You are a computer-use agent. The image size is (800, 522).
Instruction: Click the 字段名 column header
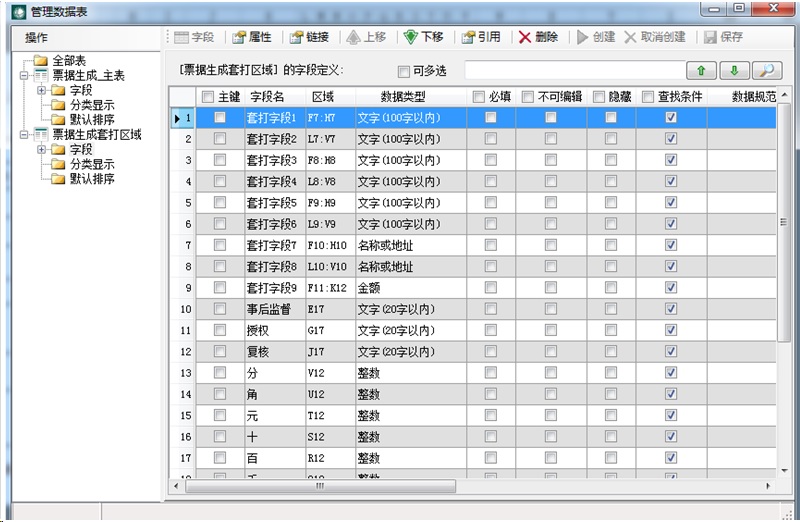coord(267,97)
